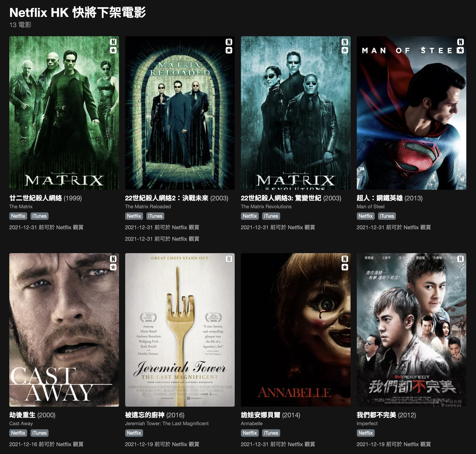
Task: Click the star badge on Matrix Reloaded poster
Action: click(x=229, y=50)
